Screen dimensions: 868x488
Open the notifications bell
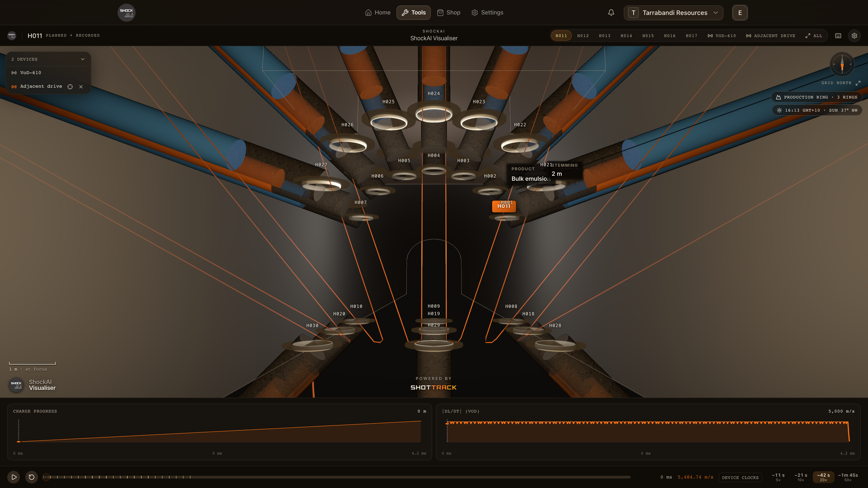pyautogui.click(x=611, y=12)
